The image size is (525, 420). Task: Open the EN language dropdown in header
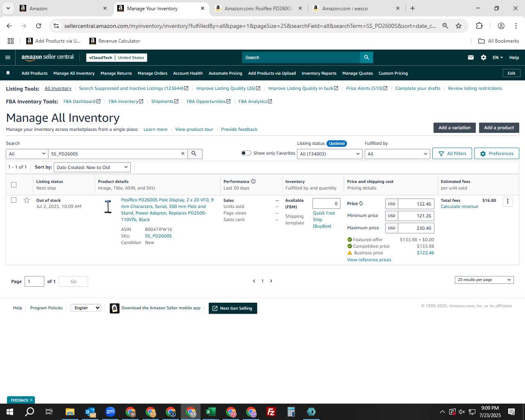click(498, 57)
